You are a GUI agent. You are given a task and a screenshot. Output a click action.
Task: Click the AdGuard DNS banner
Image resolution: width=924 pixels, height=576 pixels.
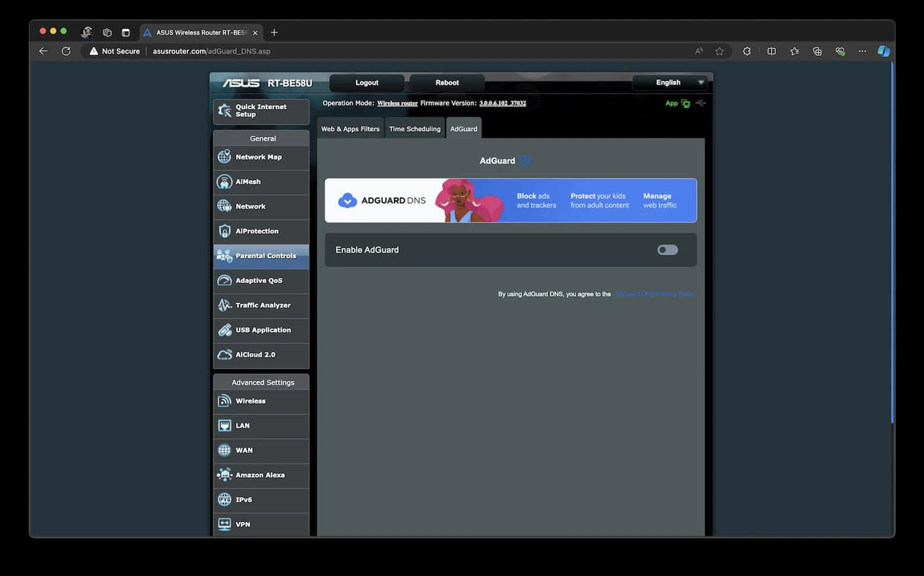[511, 200]
